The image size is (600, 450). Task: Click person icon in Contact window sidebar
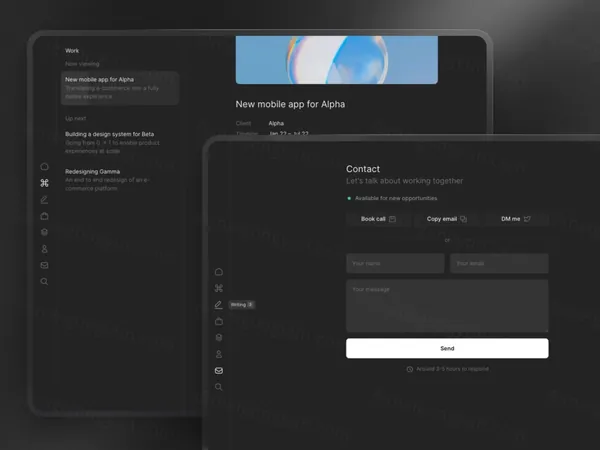tap(219, 354)
